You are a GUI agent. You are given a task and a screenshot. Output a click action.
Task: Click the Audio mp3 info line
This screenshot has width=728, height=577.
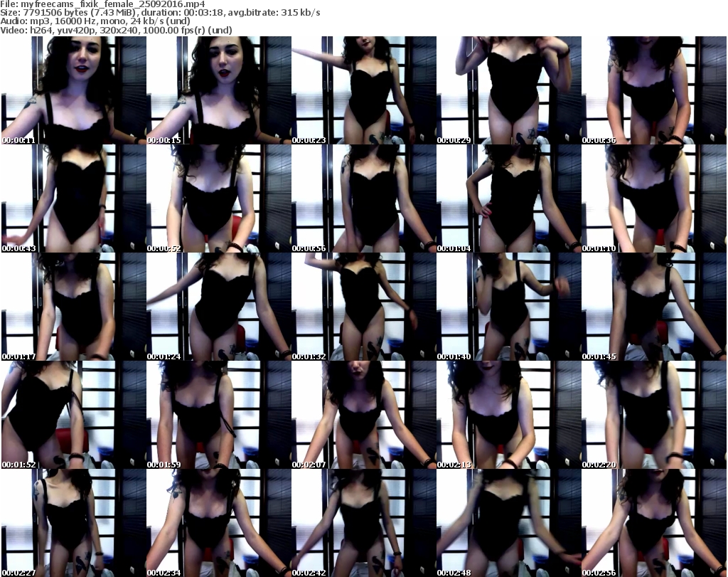click(95, 21)
